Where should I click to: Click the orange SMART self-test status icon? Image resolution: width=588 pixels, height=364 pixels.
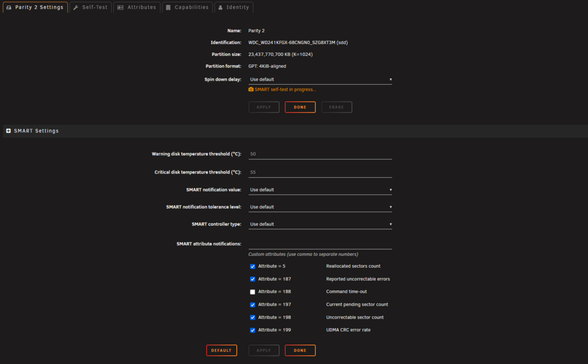point(251,89)
